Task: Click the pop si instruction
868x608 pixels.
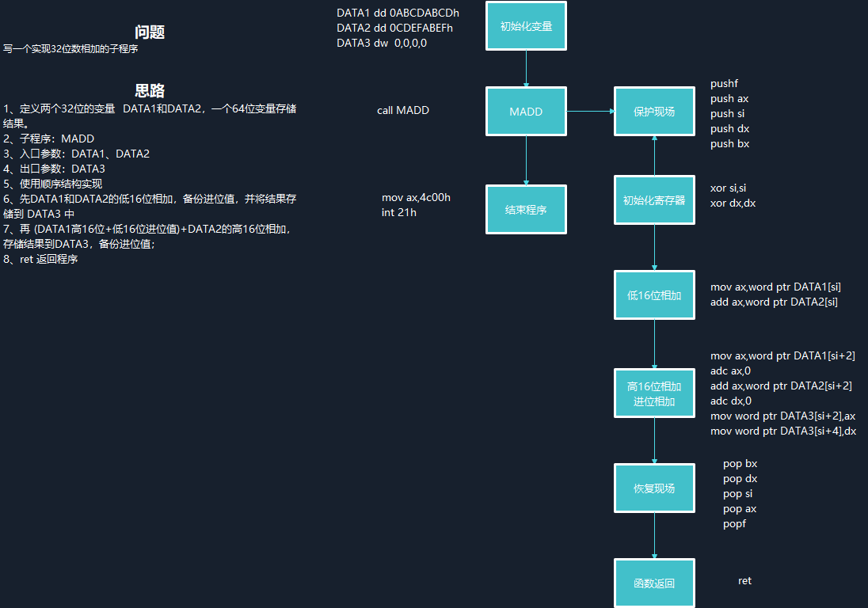Action: tap(738, 493)
